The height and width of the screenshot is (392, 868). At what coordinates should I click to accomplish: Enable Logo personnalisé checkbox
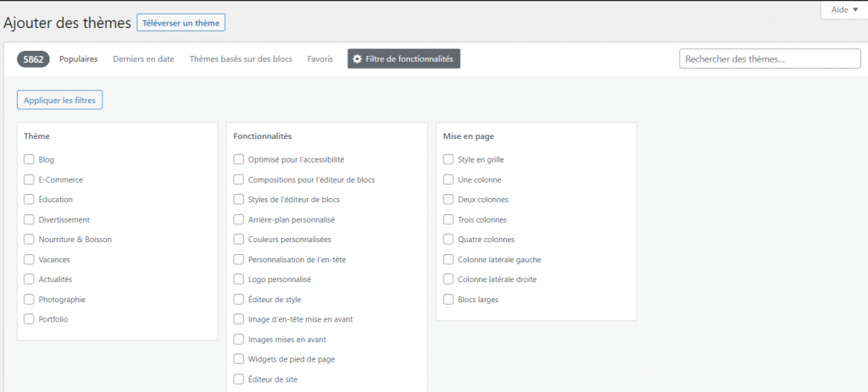click(x=238, y=279)
